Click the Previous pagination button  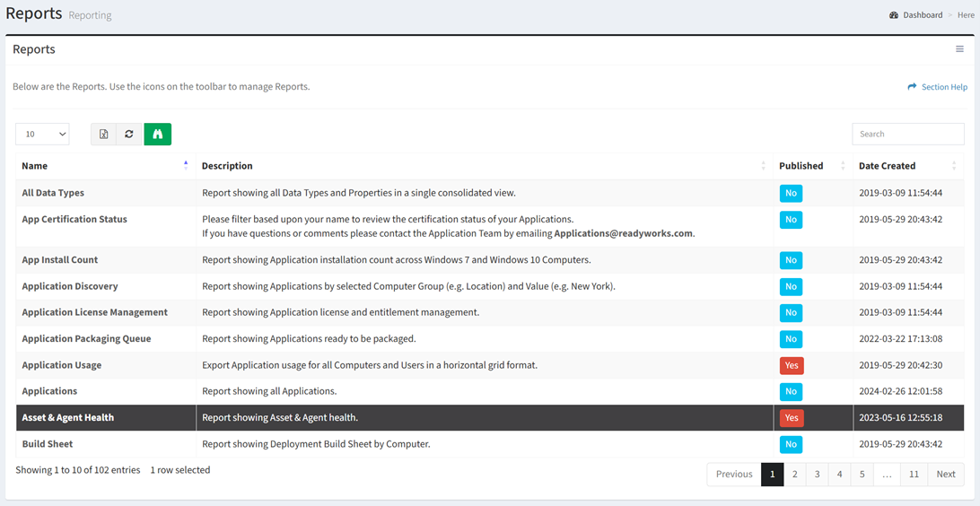(x=734, y=474)
